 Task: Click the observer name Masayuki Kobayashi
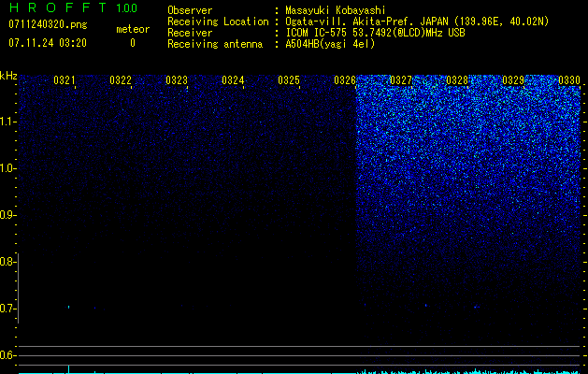click(x=336, y=10)
